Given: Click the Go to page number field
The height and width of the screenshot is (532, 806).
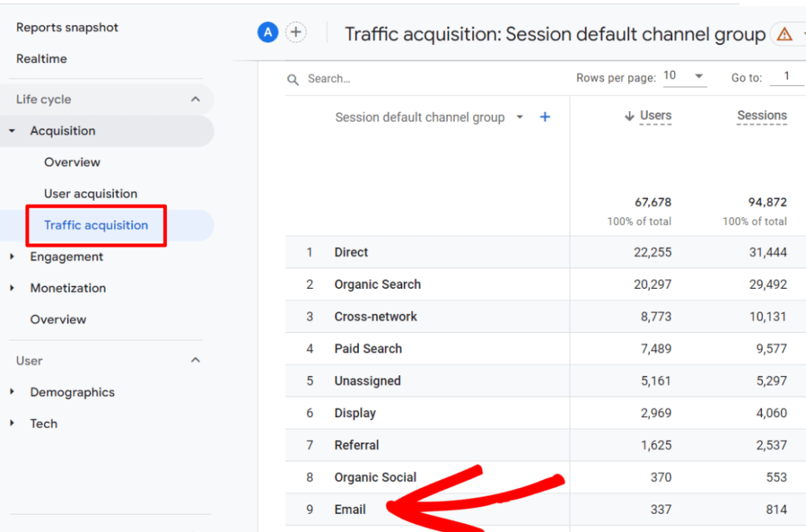Looking at the screenshot, I should pos(787,77).
